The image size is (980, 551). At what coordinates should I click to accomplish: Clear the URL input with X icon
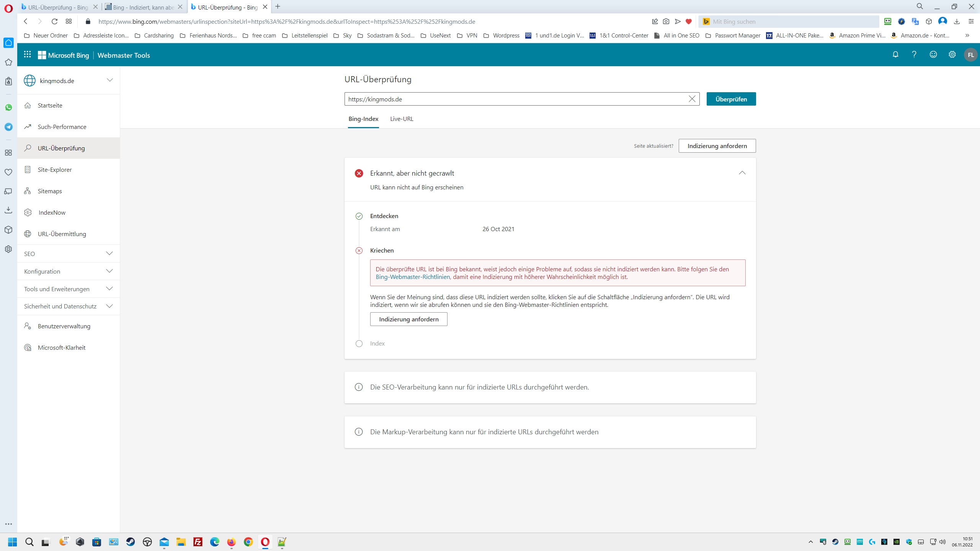point(692,99)
